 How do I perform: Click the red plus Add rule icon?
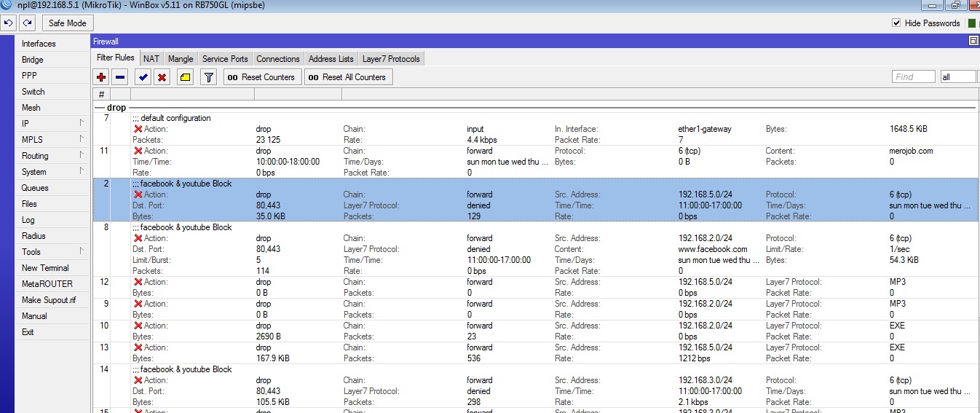101,77
